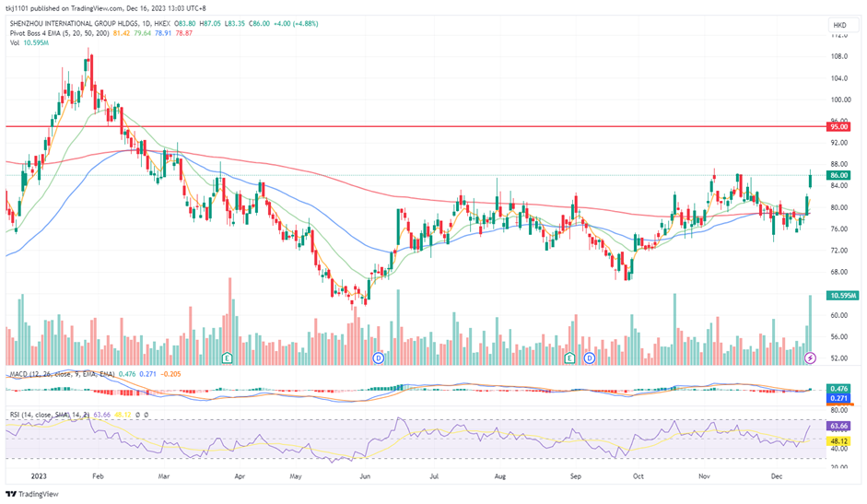Click the Feb label on time axis
The width and height of the screenshot is (867, 504).
pos(98,476)
